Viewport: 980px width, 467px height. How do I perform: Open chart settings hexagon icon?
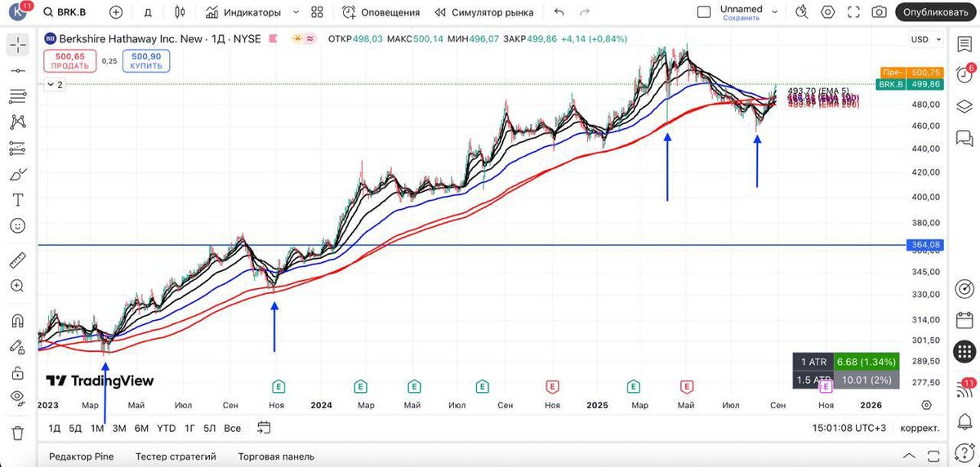click(x=828, y=12)
